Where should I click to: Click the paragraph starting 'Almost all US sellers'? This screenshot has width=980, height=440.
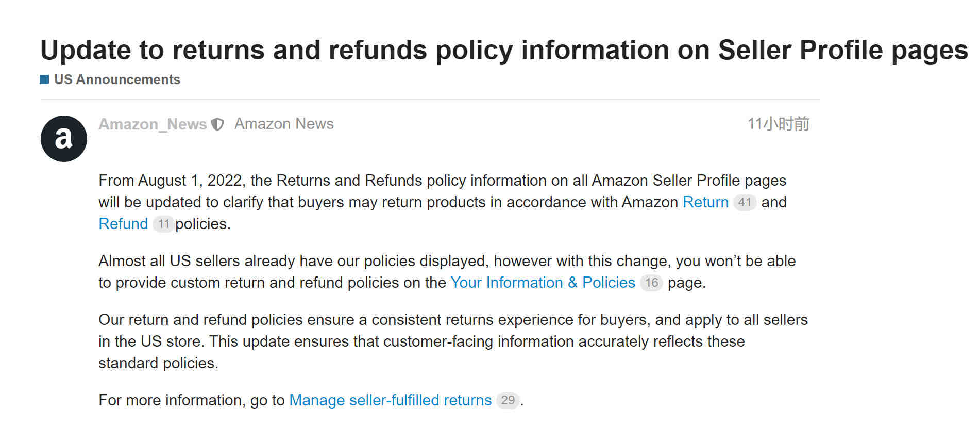tap(447, 272)
